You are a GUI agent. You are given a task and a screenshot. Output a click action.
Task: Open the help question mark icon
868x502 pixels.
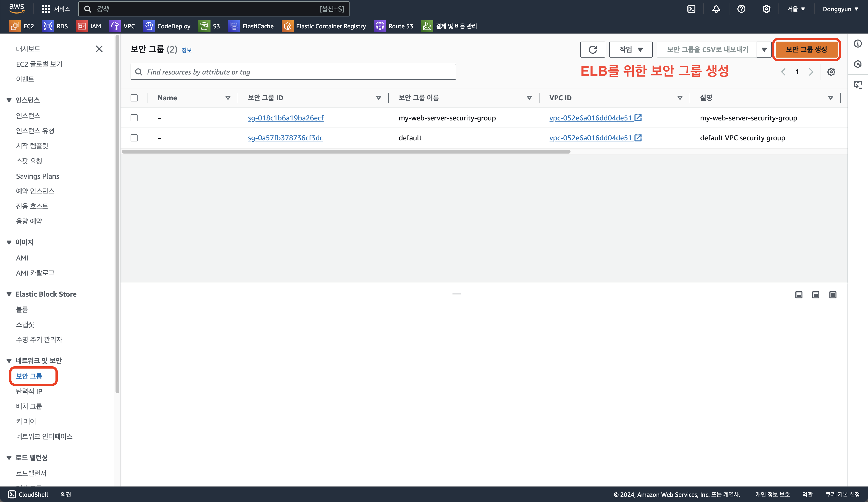pyautogui.click(x=741, y=9)
